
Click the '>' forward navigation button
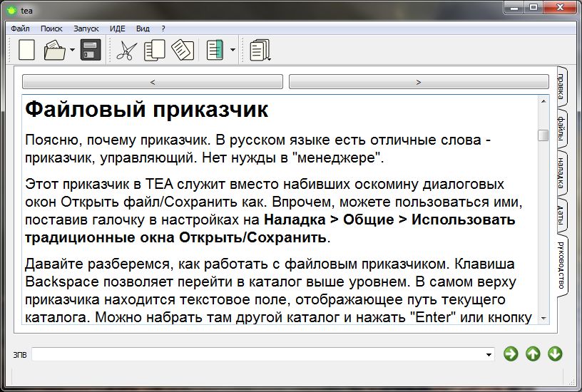coord(419,82)
